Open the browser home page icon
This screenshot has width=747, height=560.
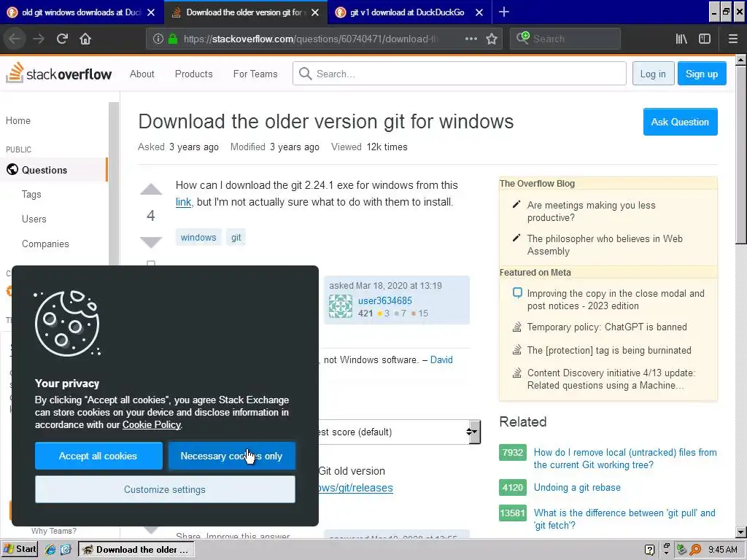click(85, 39)
